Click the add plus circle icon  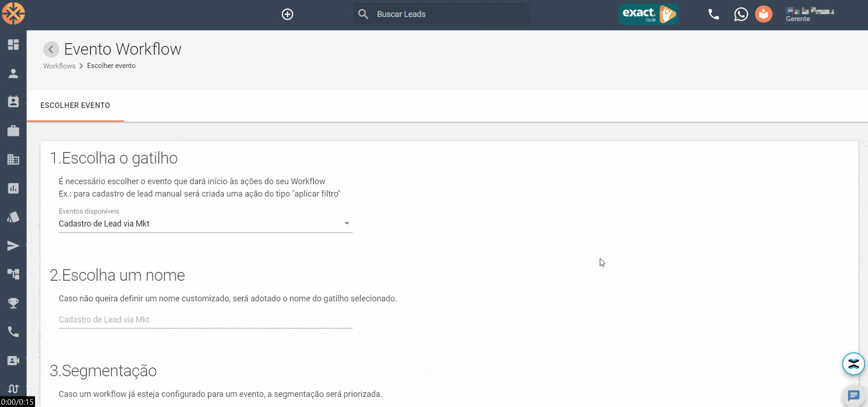pyautogui.click(x=287, y=14)
